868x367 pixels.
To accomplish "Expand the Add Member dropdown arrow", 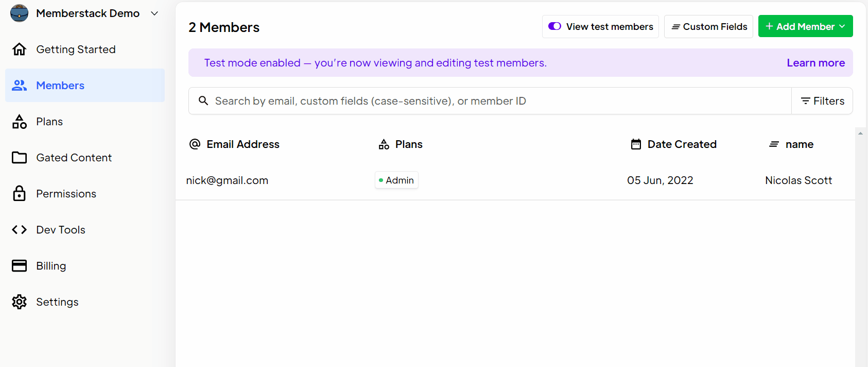I will point(842,26).
